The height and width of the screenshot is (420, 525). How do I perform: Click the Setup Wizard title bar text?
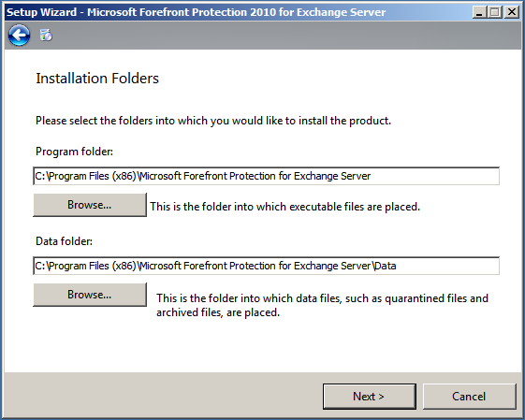[197, 12]
